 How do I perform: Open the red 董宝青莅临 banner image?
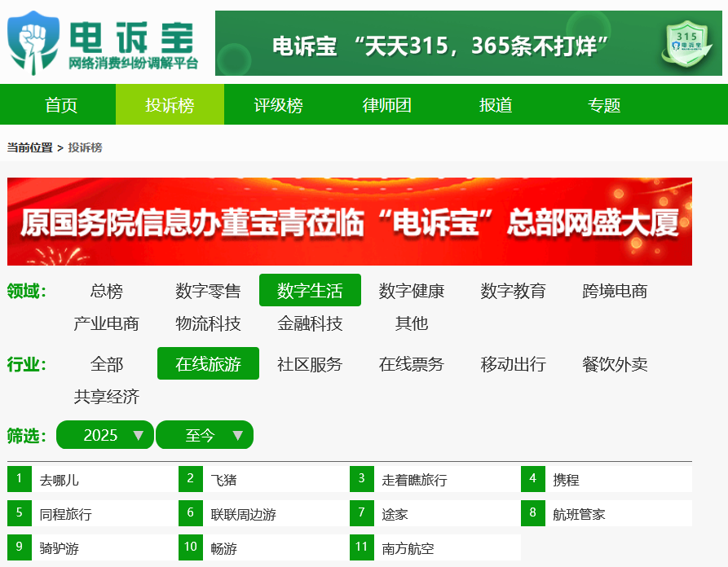click(350, 222)
